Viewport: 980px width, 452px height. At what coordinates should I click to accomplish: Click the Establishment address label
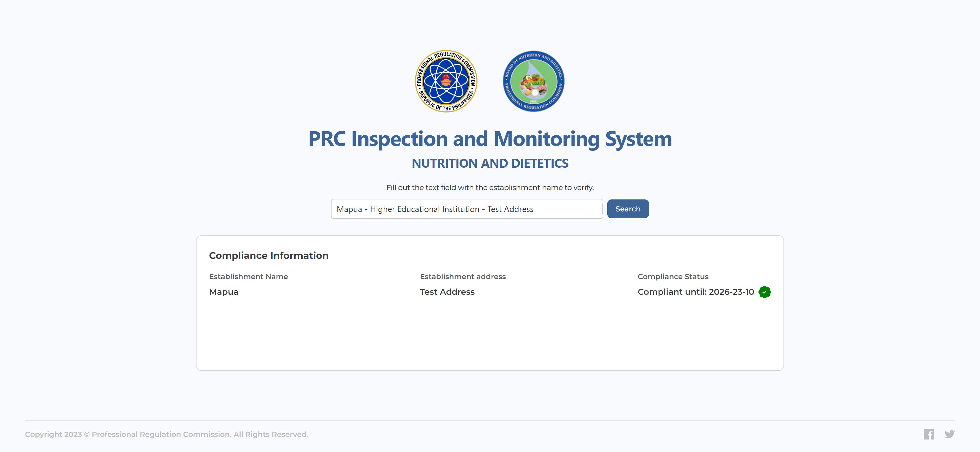click(463, 277)
